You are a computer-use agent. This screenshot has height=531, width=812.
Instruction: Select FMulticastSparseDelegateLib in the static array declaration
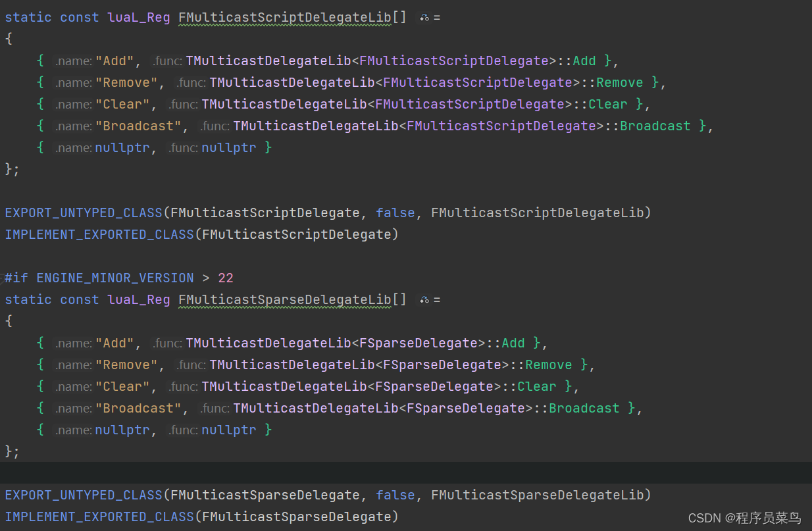click(285, 299)
